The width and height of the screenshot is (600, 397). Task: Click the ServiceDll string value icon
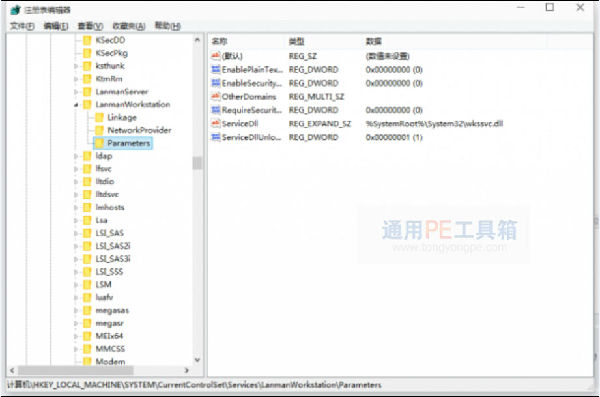point(216,124)
